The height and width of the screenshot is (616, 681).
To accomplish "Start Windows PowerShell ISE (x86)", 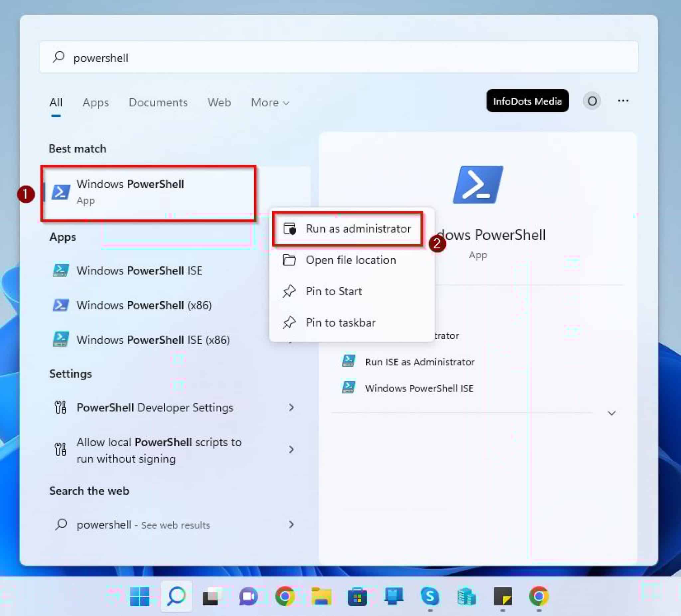I will (152, 340).
